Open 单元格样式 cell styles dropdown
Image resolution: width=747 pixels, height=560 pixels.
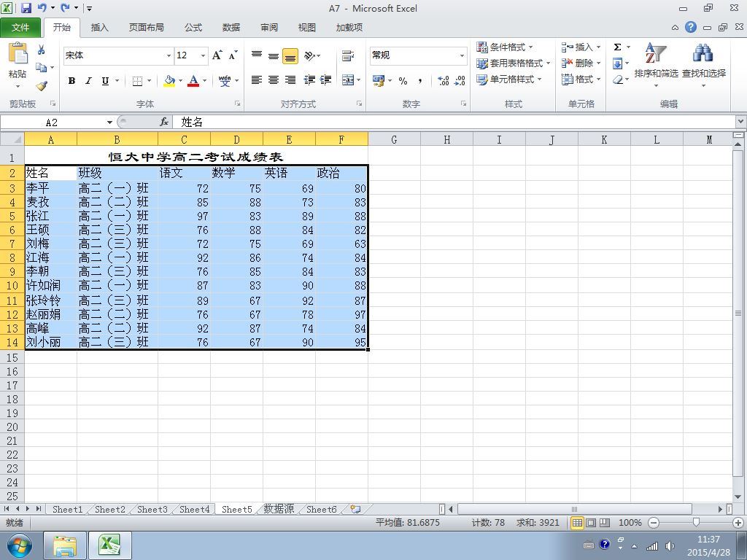coord(509,79)
